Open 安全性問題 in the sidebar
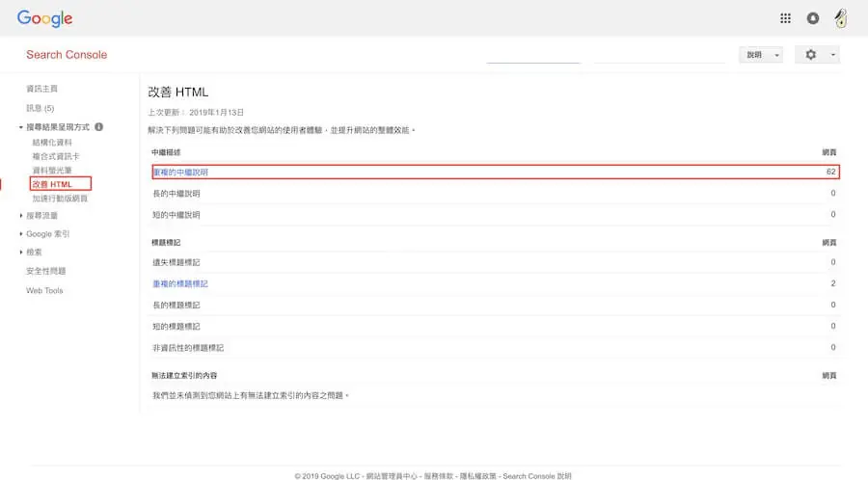The height and width of the screenshot is (480, 868). click(x=46, y=271)
